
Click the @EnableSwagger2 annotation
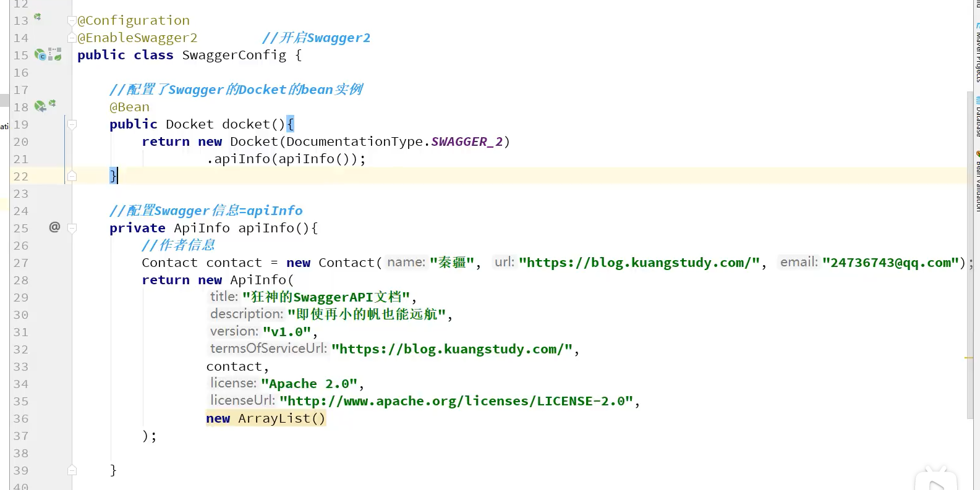(137, 38)
